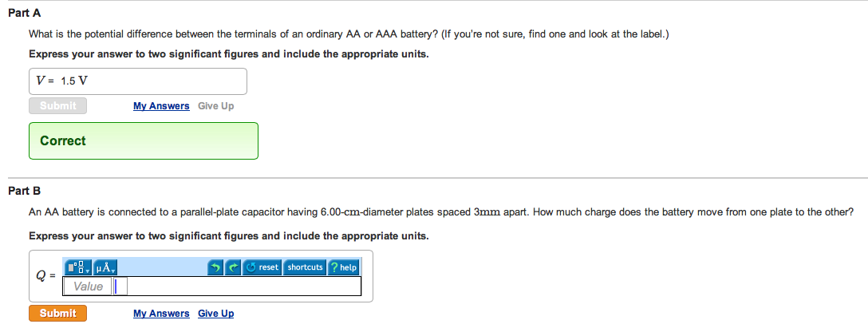This screenshot has height=328, width=868.
Task: Reset the Part B answer editor
Action: [x=262, y=267]
